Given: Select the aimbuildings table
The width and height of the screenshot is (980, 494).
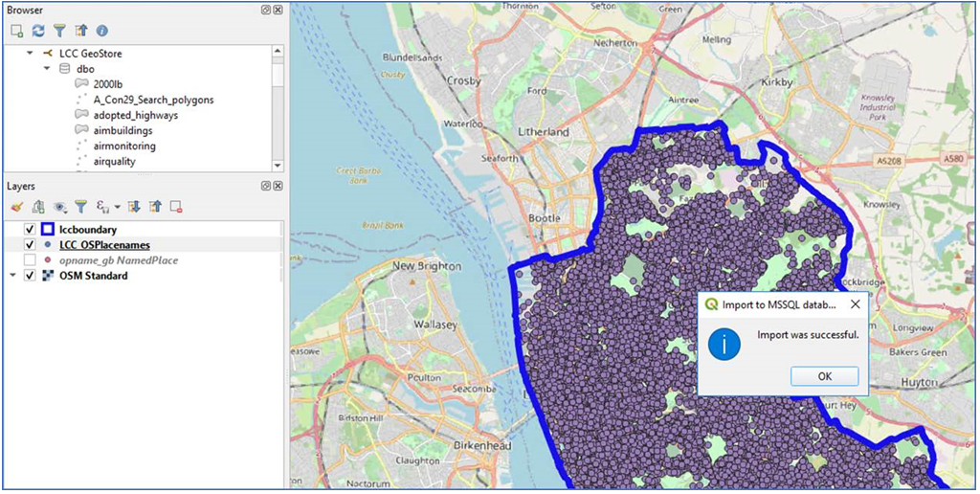Looking at the screenshot, I should pyautogui.click(x=123, y=131).
